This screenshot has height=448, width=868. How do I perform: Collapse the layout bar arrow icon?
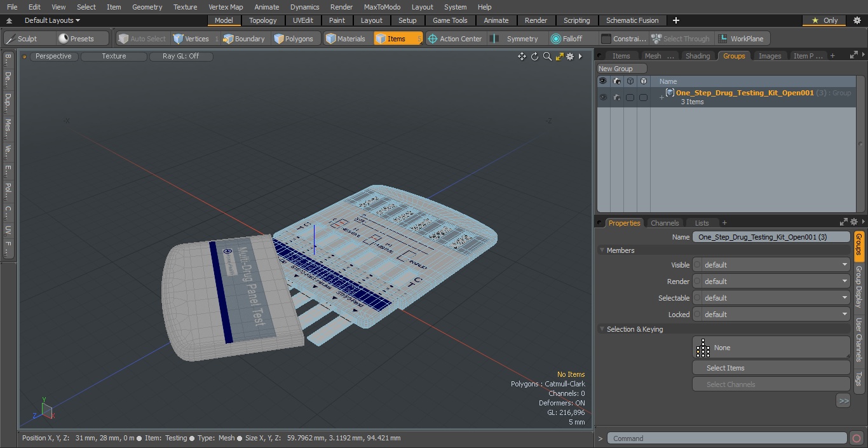tap(9, 20)
